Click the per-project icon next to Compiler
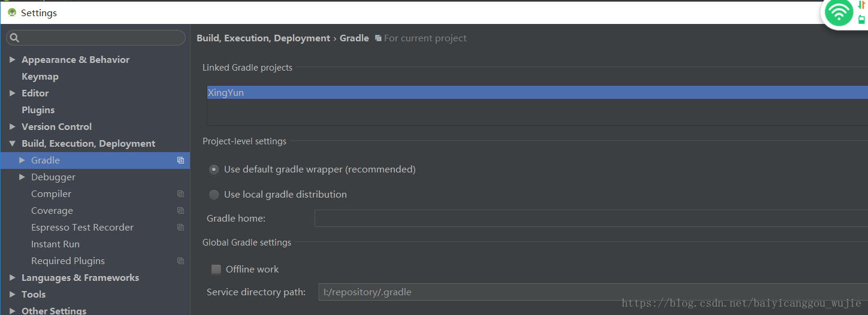This screenshot has height=315, width=868. [x=180, y=194]
